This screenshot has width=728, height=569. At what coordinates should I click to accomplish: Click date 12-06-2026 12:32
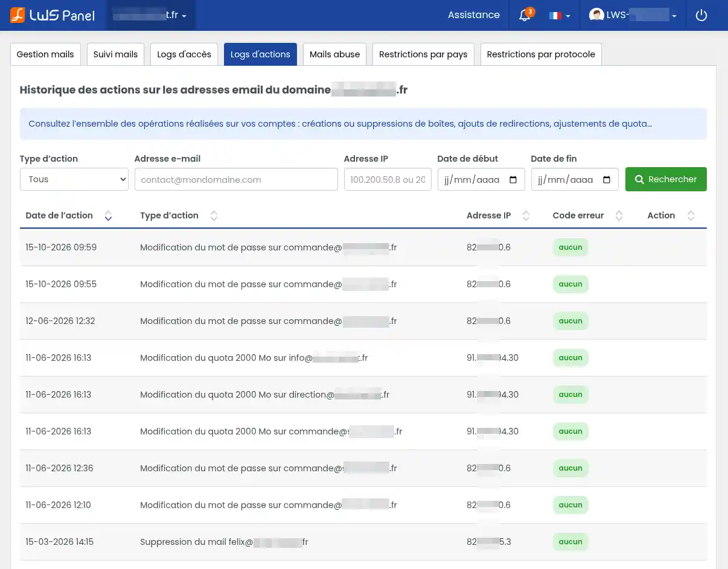pos(60,321)
